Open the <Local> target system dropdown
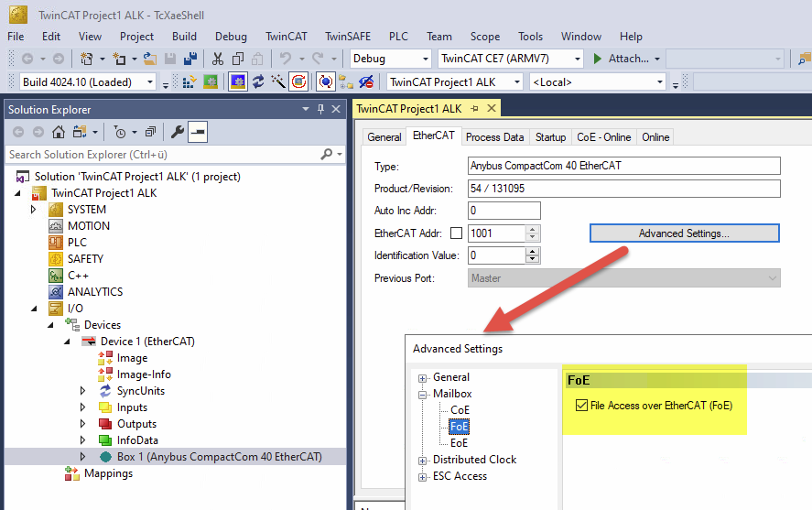812x510 pixels. click(x=660, y=81)
